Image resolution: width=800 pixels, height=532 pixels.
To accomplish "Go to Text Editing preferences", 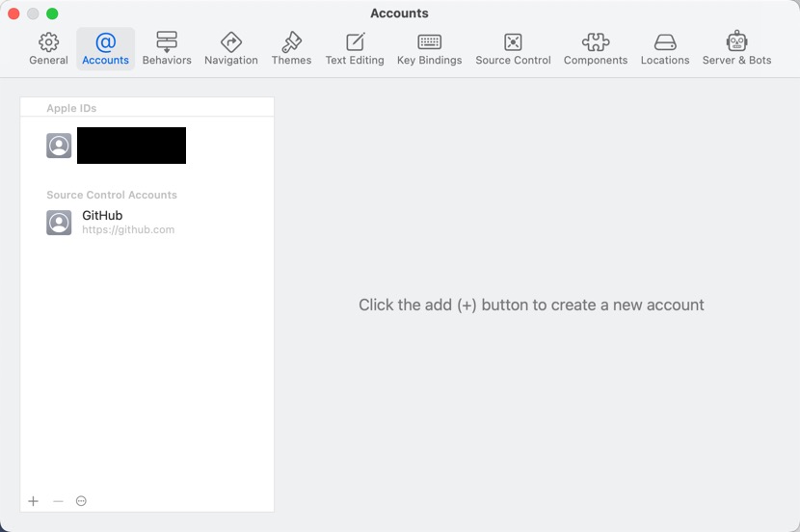I will (x=355, y=49).
